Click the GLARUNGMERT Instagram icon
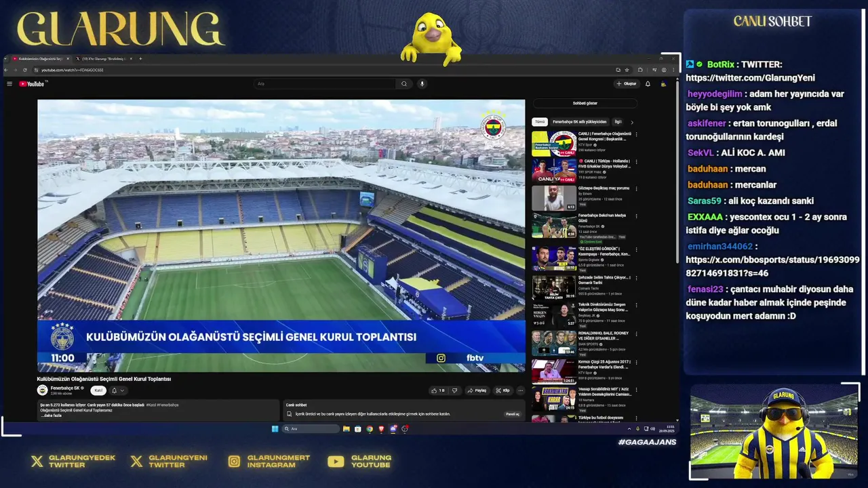 point(234,462)
